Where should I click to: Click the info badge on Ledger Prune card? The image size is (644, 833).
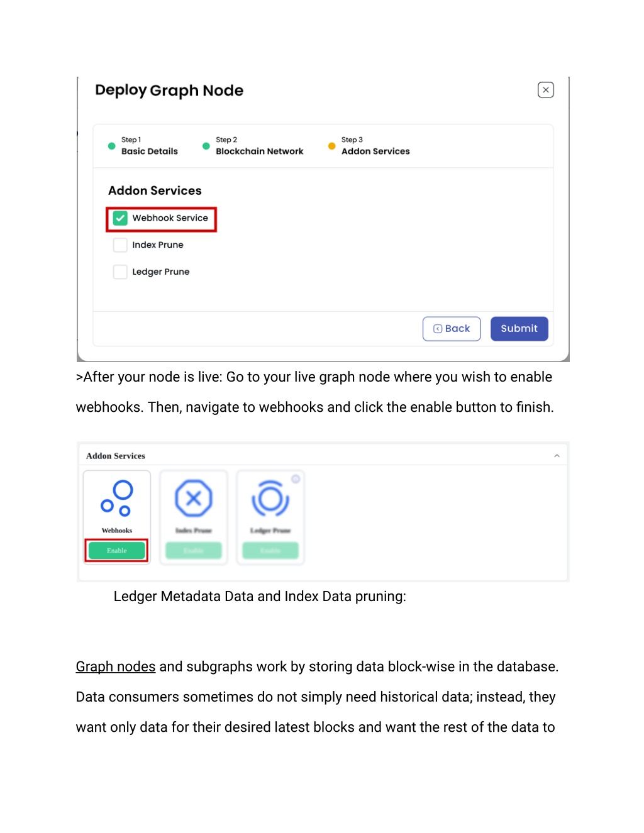[296, 479]
